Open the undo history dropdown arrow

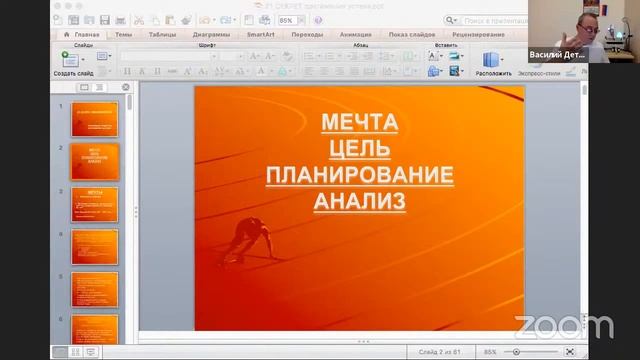pyautogui.click(x=213, y=20)
